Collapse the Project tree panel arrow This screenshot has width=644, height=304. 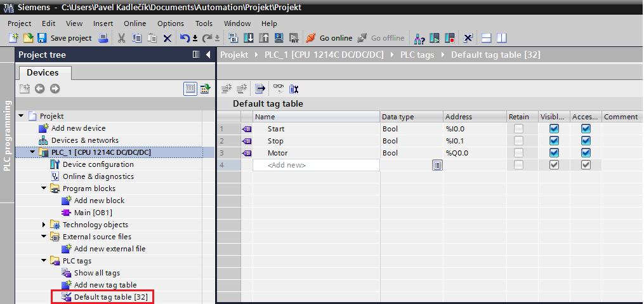[208, 55]
